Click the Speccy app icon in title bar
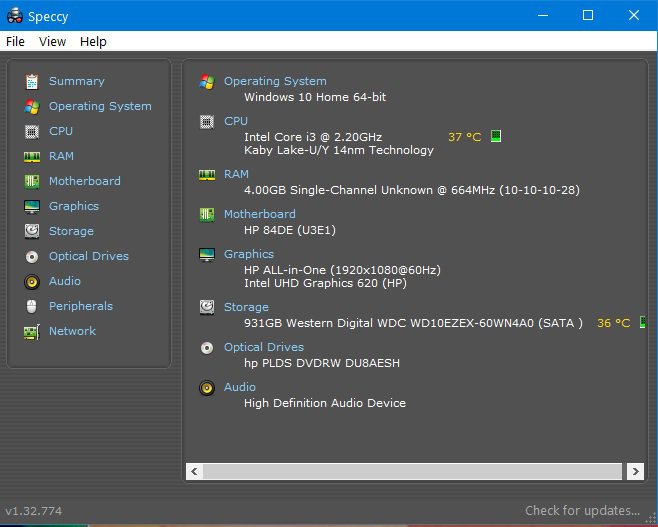Screen dimensions: 658x527 [15, 16]
